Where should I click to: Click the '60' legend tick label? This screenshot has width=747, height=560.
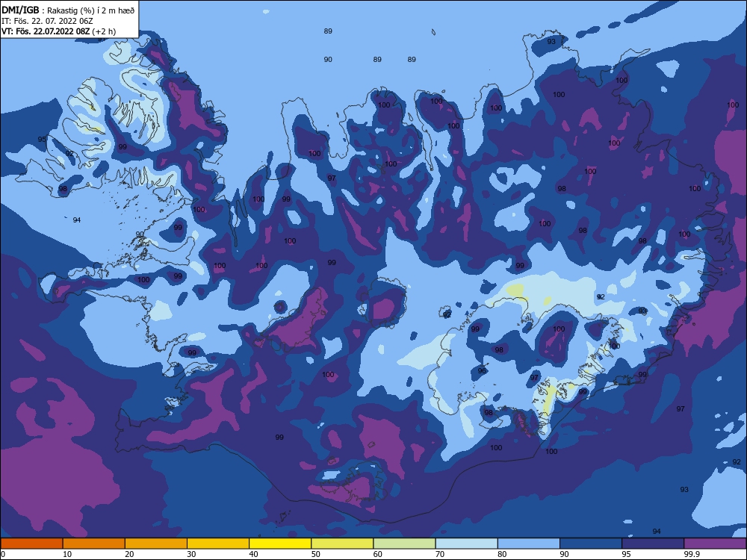point(378,554)
